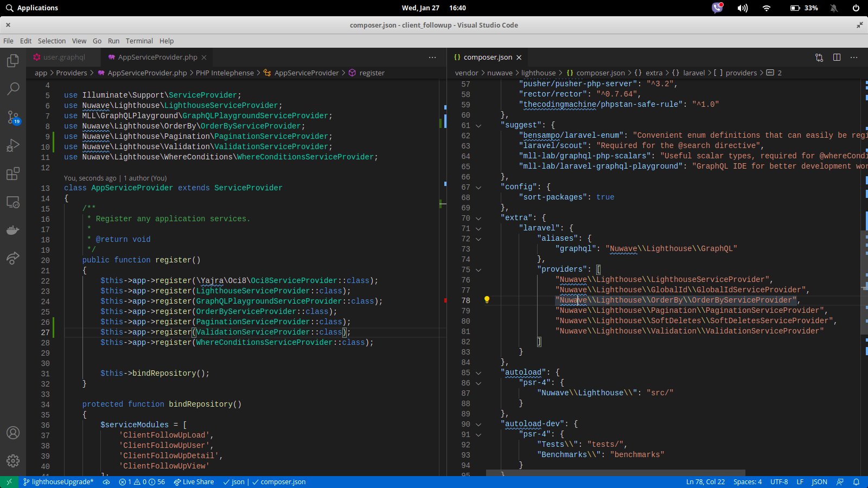868x488 pixels.
Task: Click Live Share in the status bar
Action: 194,482
